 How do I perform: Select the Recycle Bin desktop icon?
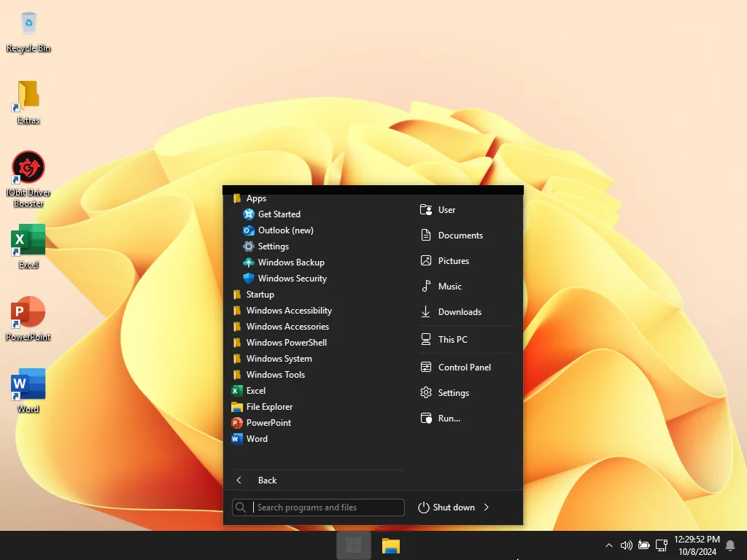point(28,32)
